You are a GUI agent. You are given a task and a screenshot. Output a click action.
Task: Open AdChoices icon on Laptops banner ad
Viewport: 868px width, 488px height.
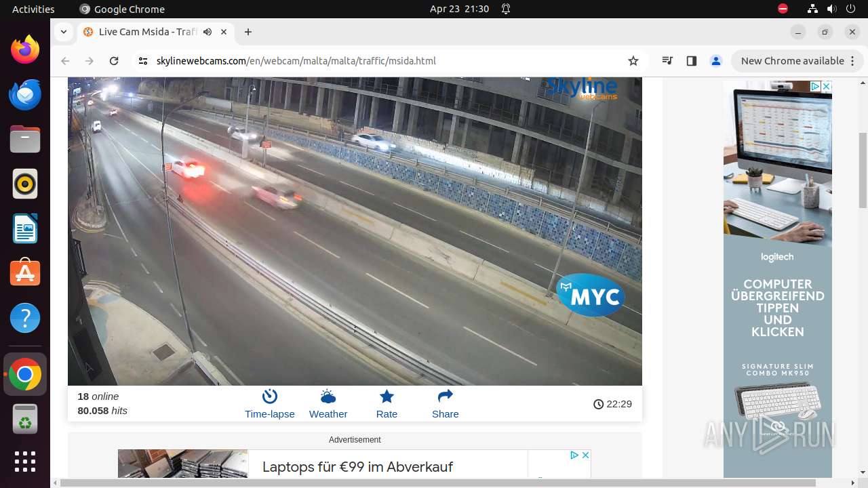pos(574,455)
